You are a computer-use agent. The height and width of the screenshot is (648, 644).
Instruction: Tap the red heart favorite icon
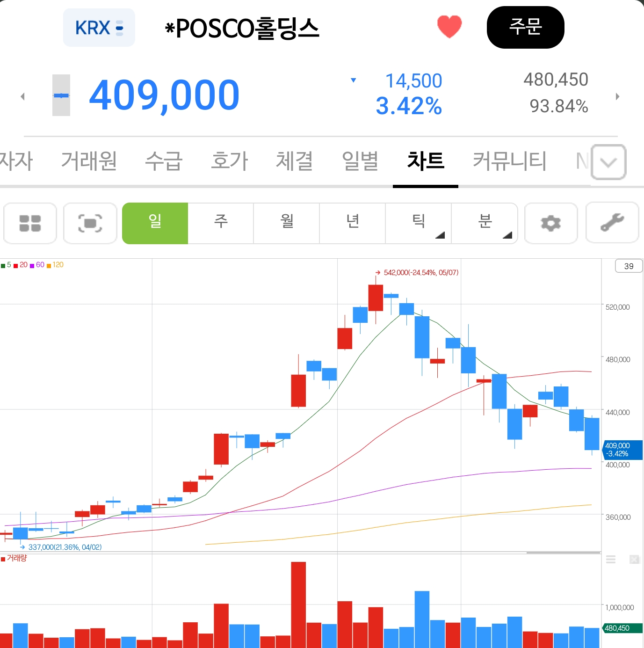pos(449,27)
